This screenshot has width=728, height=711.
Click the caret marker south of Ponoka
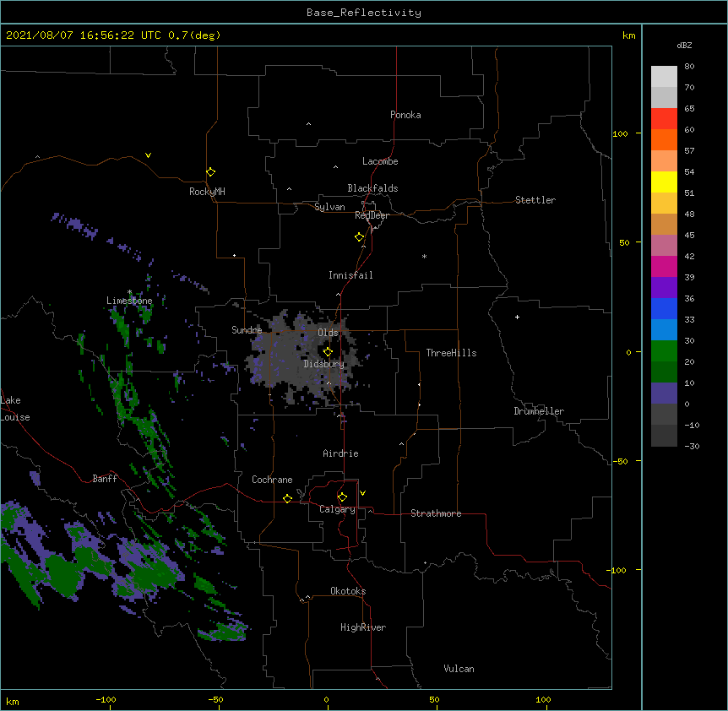click(x=308, y=124)
